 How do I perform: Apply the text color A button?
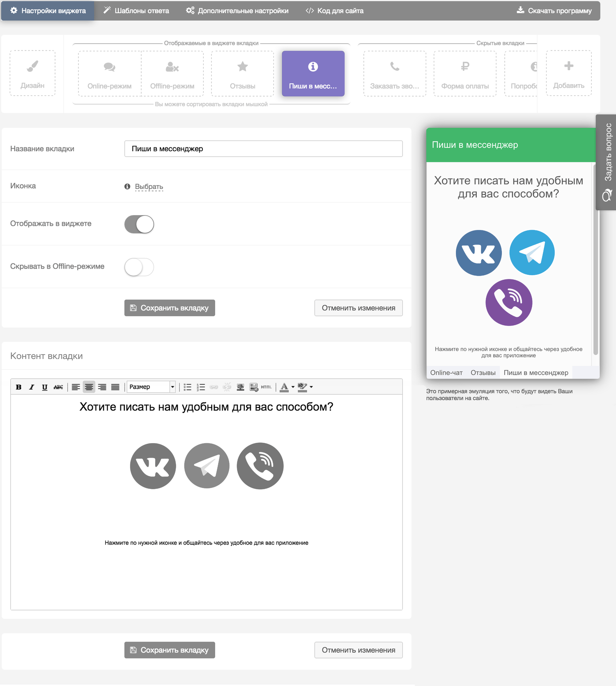pos(284,387)
